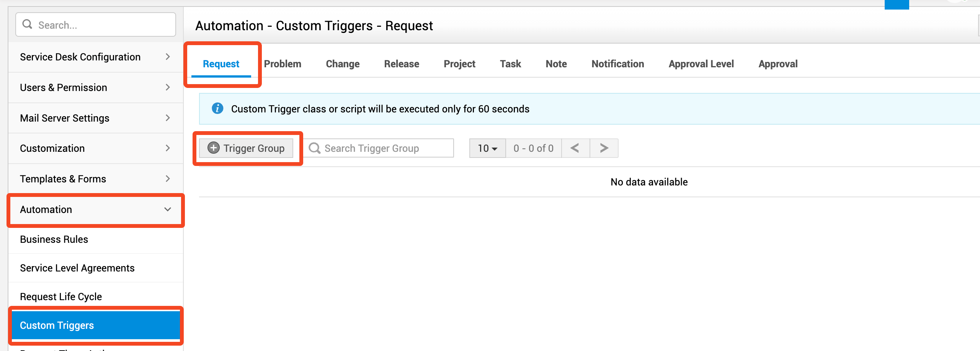Click the plus icon on Trigger Group button
Screen dimensions: 980x351
click(214, 148)
